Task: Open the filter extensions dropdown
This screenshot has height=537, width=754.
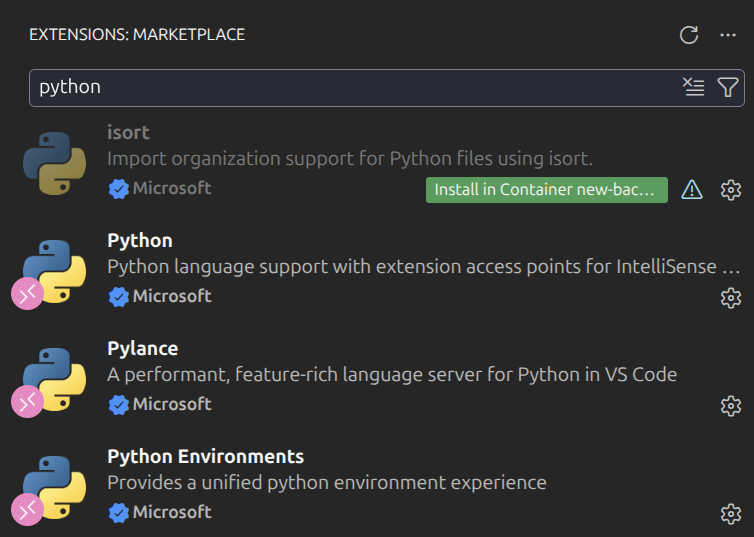Action: tap(728, 87)
